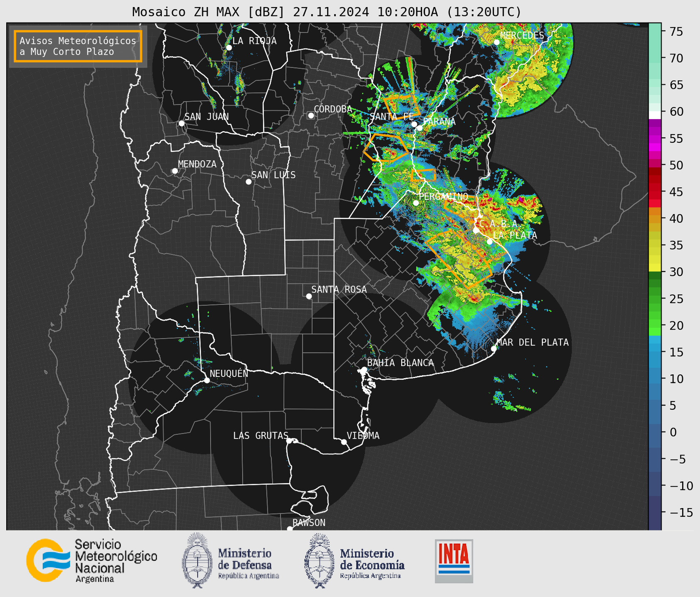Click the BAHÍA BLANCA city label

coord(400,363)
